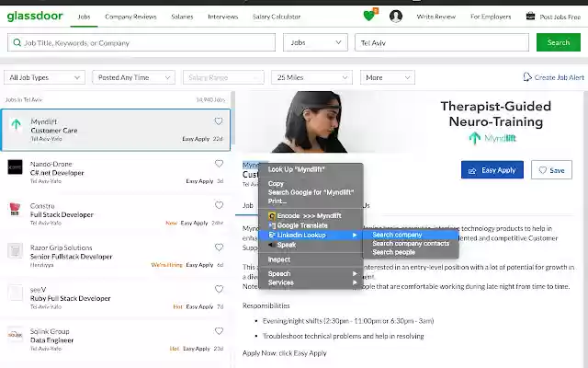This screenshot has height=368, width=588.
Task: Favorite the seeV Ruby Full Stack Developer job
Action: [219, 289]
